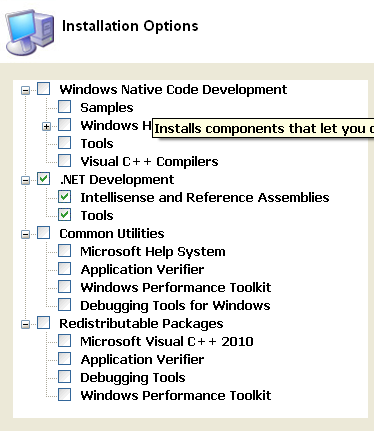Enable Debugging Tools for Windows checkbox
This screenshot has width=374, height=431.
pyautogui.click(x=64, y=305)
